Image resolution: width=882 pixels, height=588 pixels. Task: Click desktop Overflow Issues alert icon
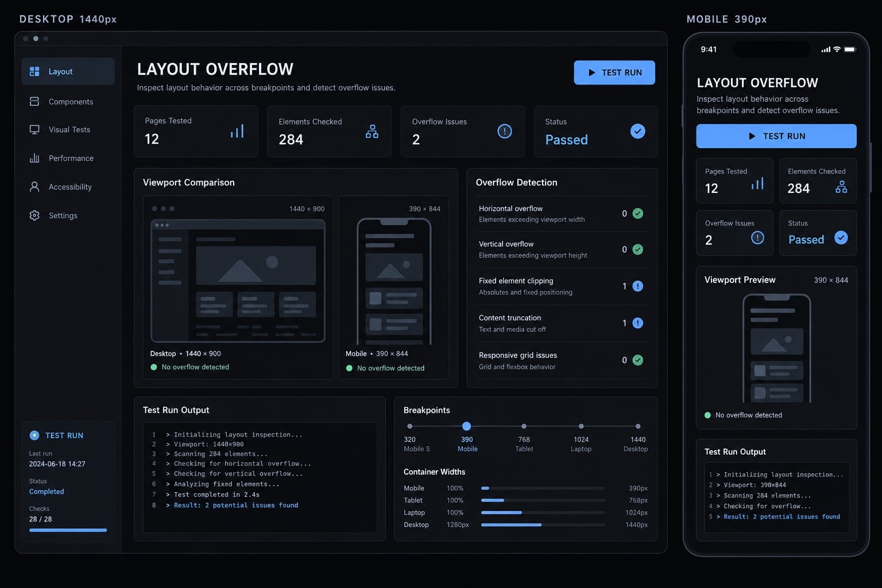point(505,131)
